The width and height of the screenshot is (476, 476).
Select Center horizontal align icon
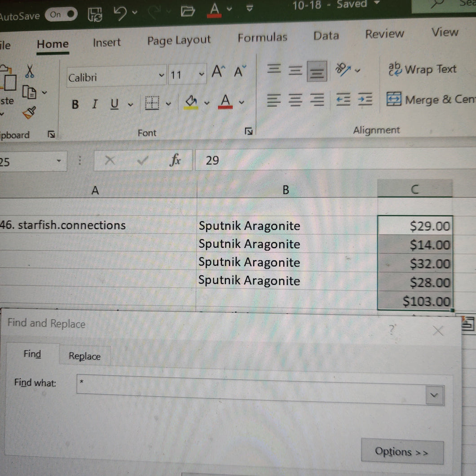point(295,100)
